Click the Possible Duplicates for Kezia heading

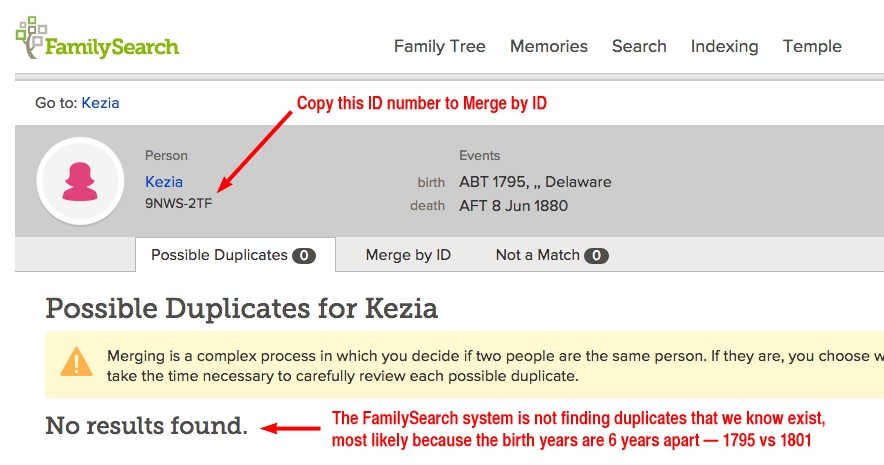click(241, 309)
